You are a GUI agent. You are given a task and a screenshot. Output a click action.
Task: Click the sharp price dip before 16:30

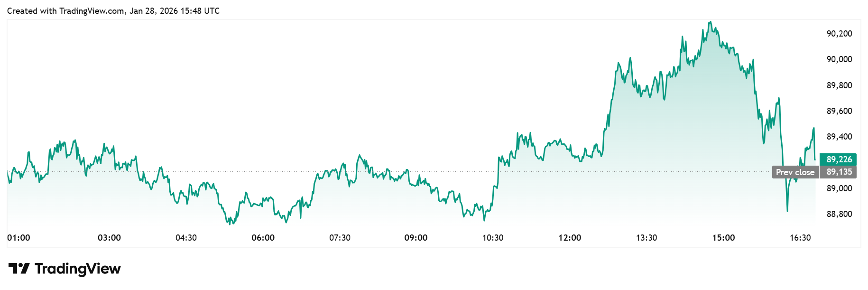point(787,211)
